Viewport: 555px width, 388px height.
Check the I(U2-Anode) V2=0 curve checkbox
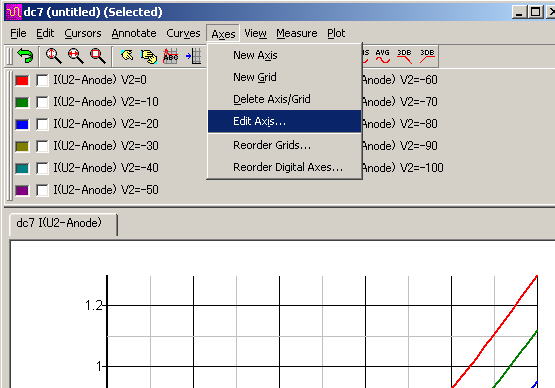[42, 80]
